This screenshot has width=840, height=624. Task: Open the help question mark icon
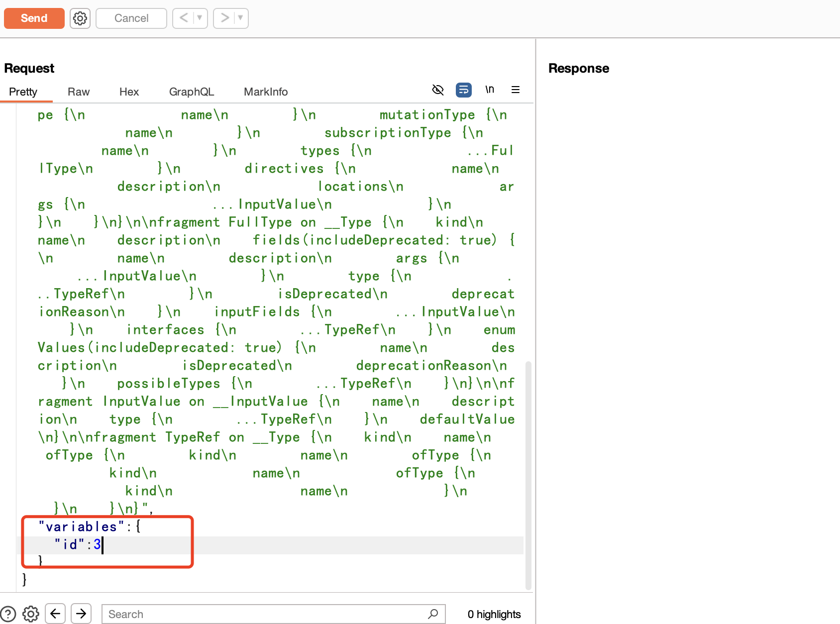[8, 614]
